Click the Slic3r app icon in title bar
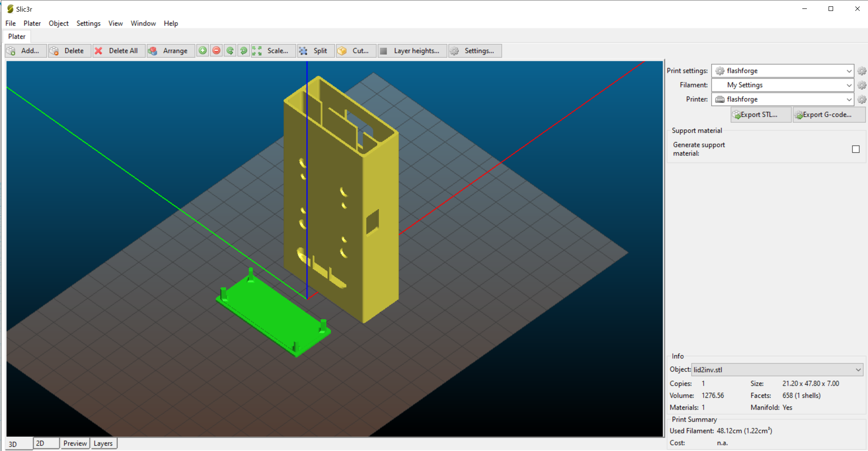Screen dimensions: 868x451 [x=10, y=9]
